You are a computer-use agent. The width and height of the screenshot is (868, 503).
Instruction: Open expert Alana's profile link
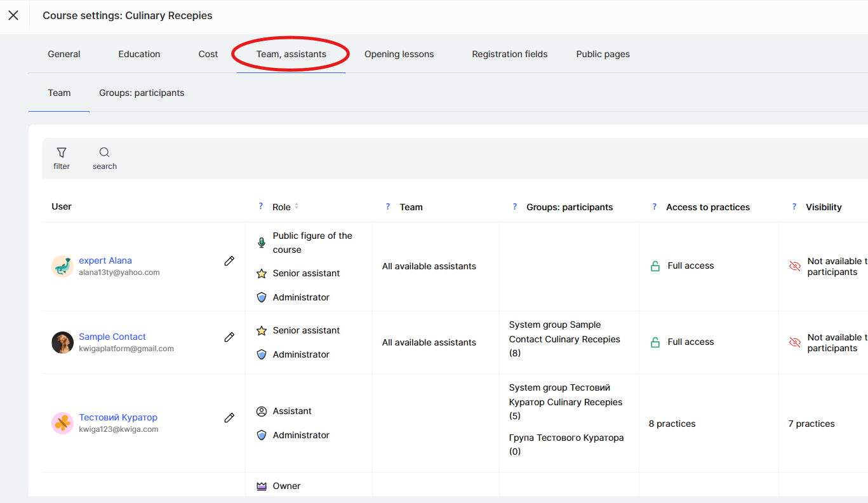(105, 260)
